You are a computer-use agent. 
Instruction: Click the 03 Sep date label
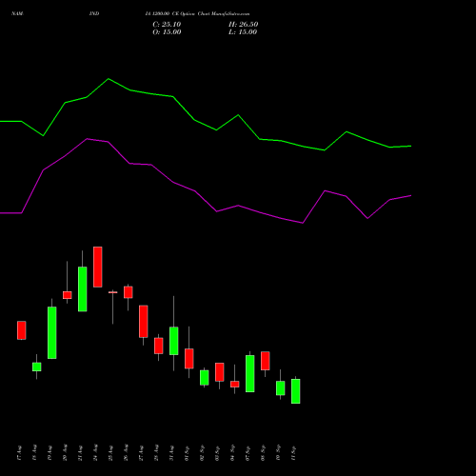click(218, 453)
